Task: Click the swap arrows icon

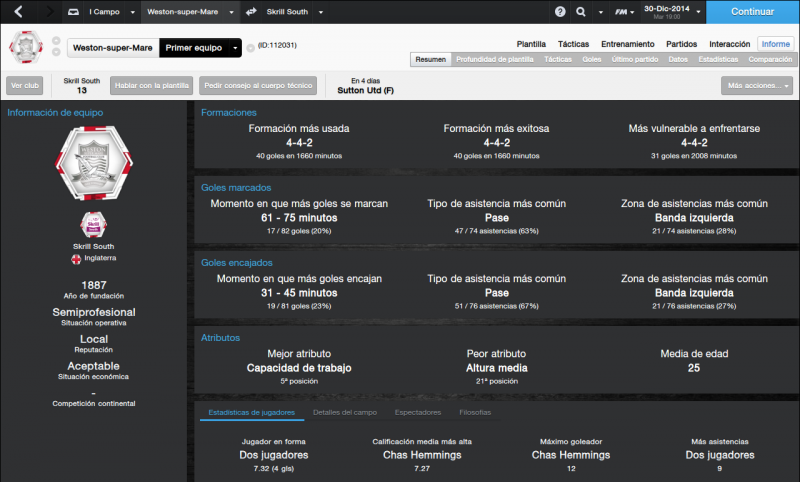Action: [251, 11]
